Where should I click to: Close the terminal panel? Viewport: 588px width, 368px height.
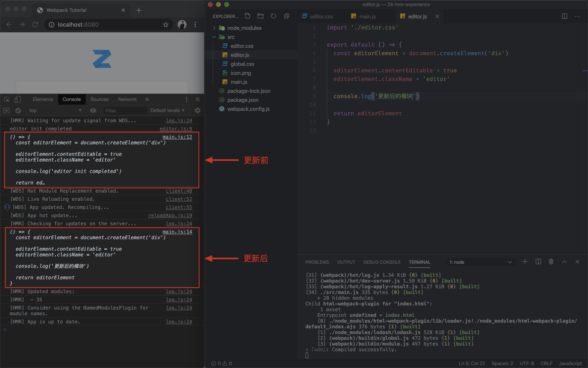coord(577,262)
